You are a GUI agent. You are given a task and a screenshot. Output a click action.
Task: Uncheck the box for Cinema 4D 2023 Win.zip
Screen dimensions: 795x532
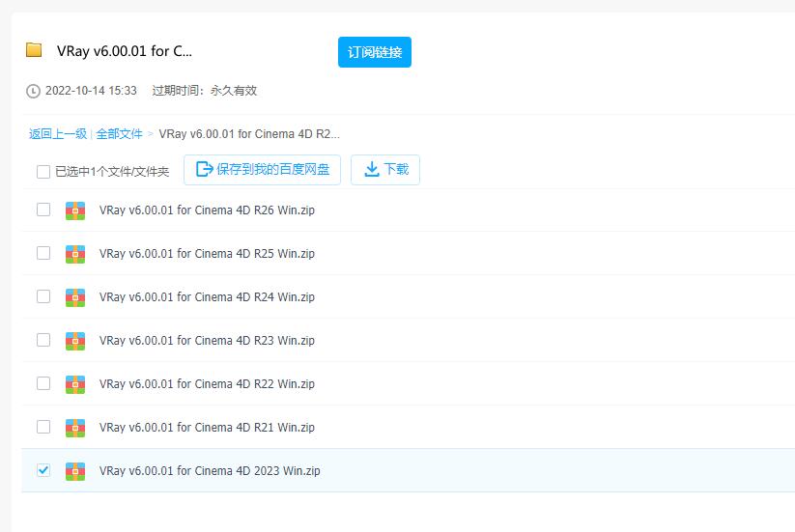coord(43,470)
